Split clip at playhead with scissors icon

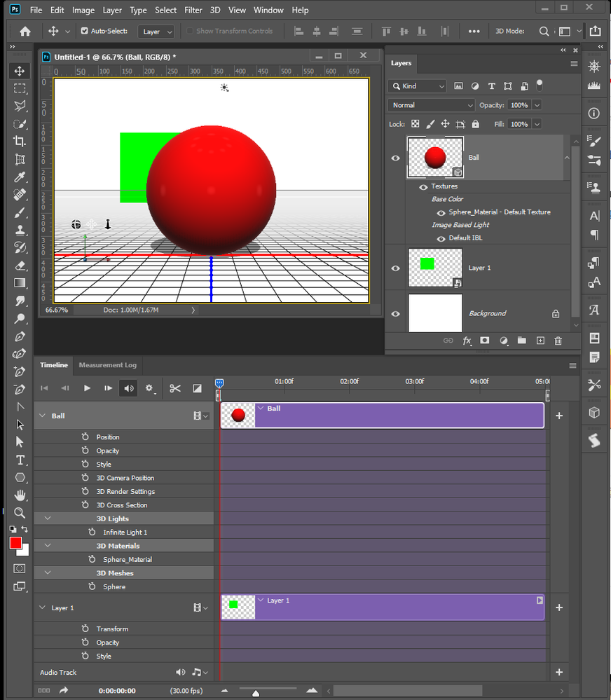176,387
